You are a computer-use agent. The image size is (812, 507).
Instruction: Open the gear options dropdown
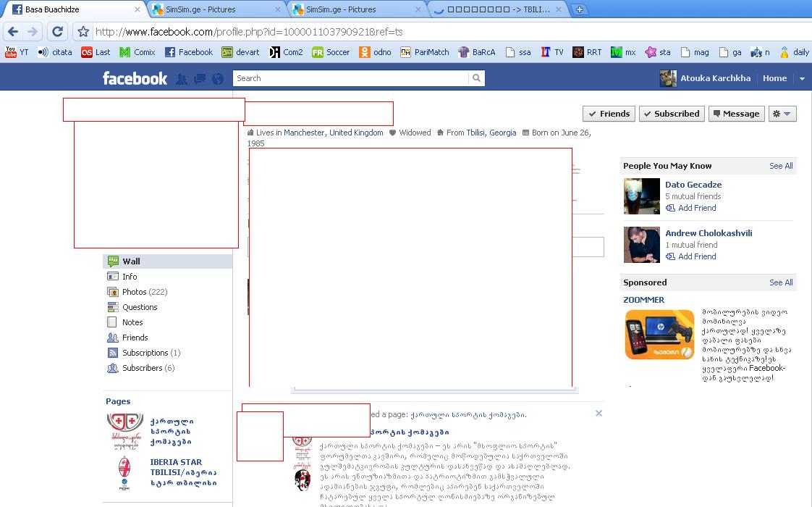tap(782, 114)
